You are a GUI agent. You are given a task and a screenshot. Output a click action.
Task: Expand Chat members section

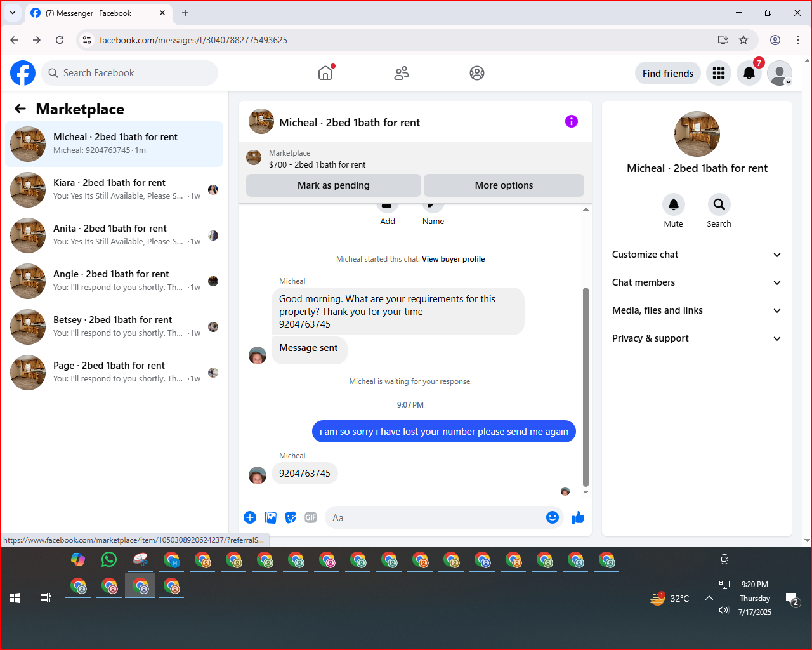(697, 282)
